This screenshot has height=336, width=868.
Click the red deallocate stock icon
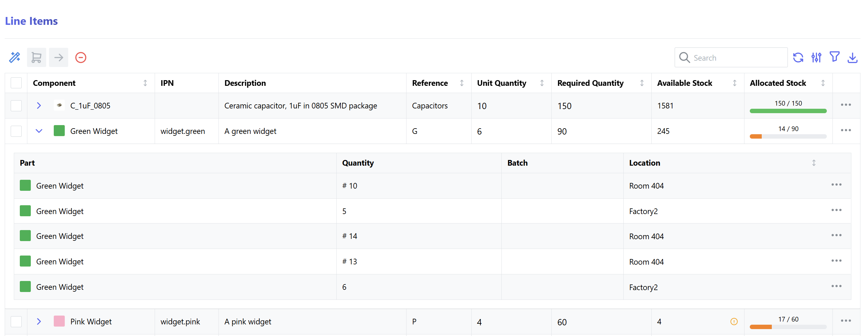[x=80, y=57]
